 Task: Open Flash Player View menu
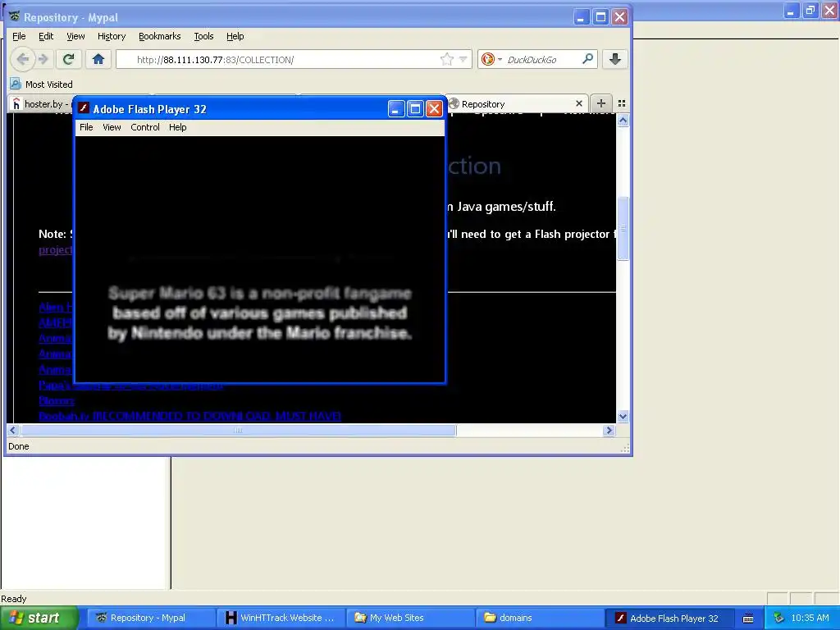pyautogui.click(x=112, y=127)
